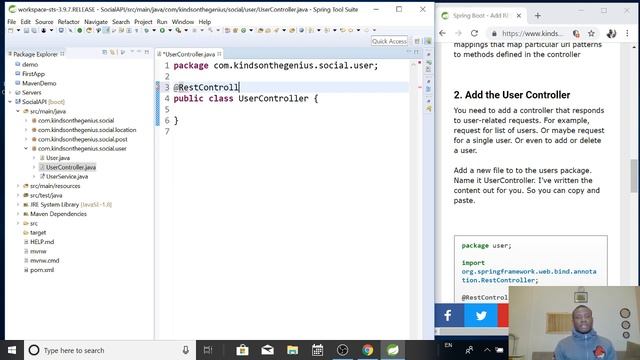Select HELP.md file in tree
Image resolution: width=640 pixels, height=360 pixels.
click(42, 242)
